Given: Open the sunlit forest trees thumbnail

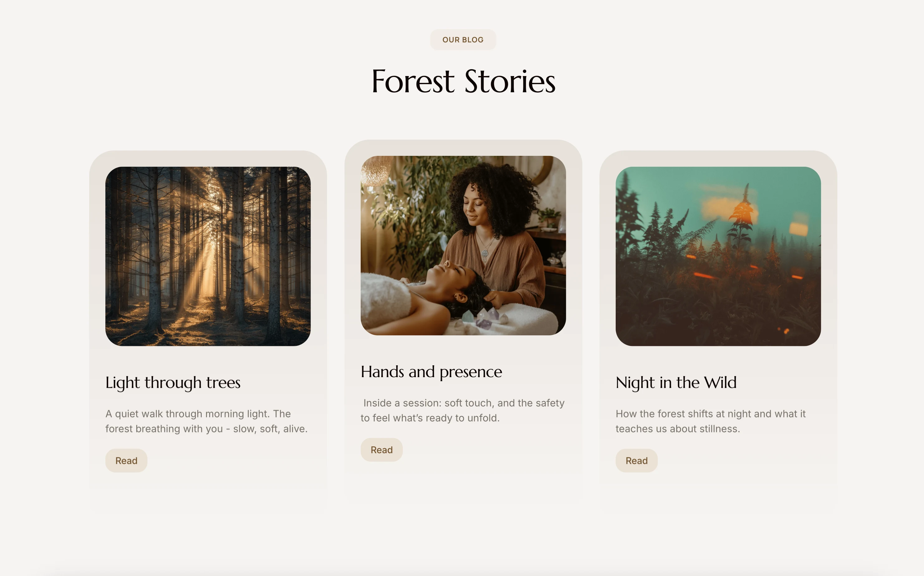Looking at the screenshot, I should [x=208, y=257].
